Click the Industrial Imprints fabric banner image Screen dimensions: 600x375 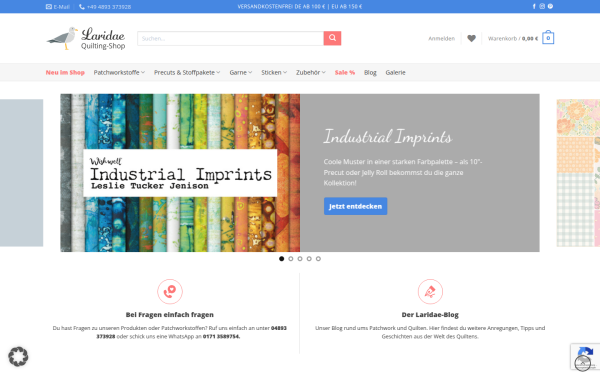pyautogui.click(x=180, y=173)
